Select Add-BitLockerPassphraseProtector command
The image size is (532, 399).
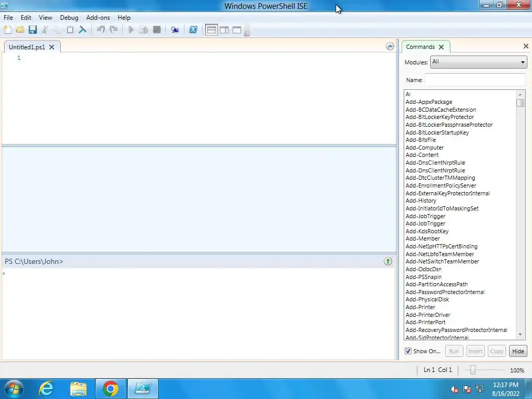coord(449,125)
